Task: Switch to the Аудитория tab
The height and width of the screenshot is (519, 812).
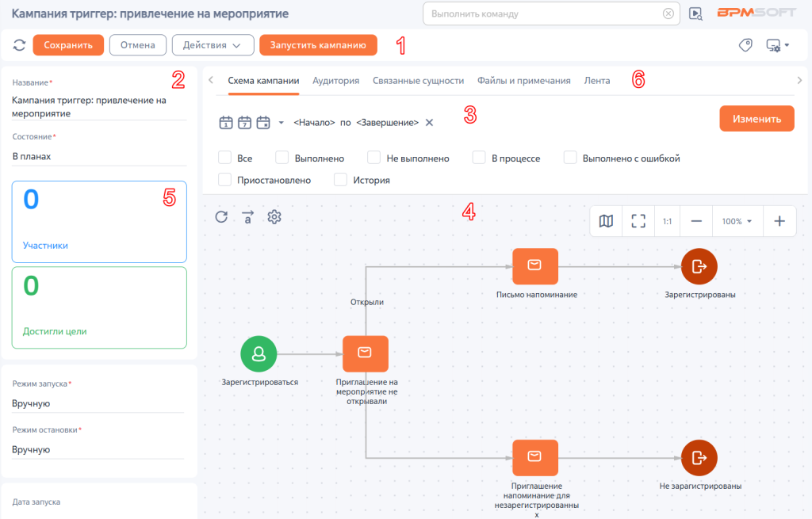Action: [335, 81]
